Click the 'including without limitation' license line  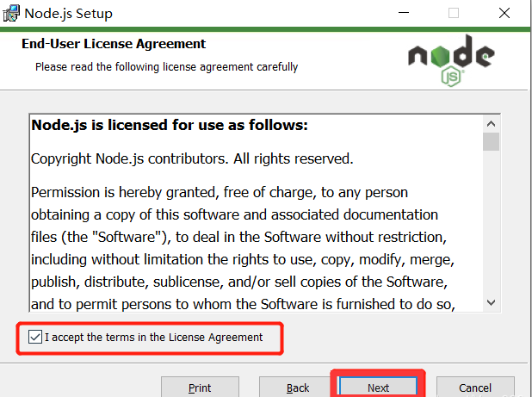tap(243, 259)
